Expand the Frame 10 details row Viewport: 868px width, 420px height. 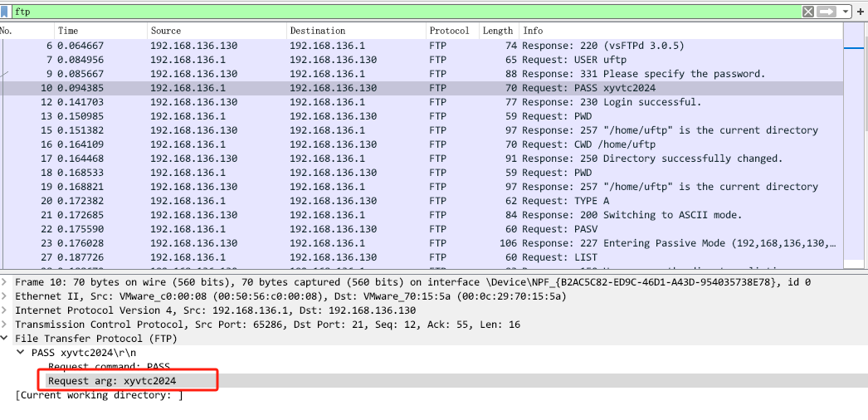pyautogui.click(x=5, y=282)
